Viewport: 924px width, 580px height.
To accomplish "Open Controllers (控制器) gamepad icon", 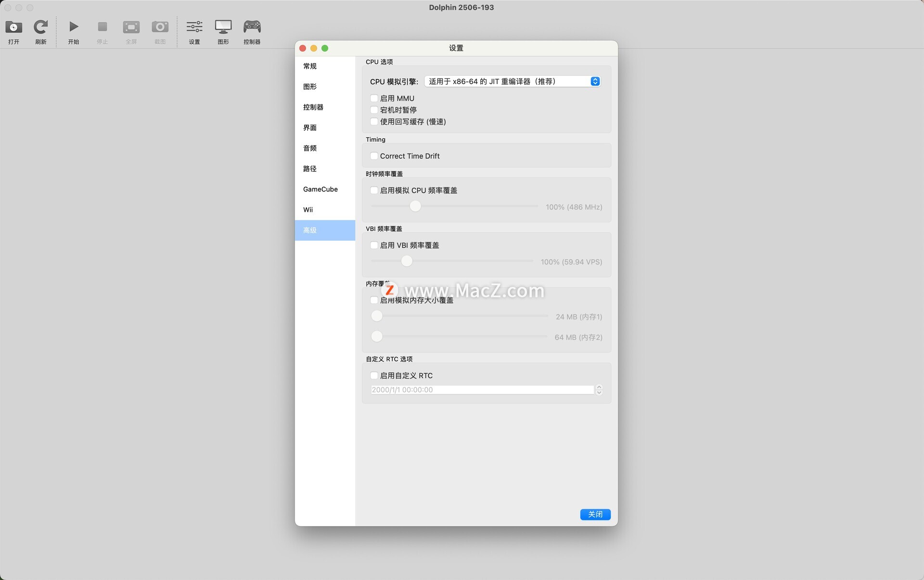I will (252, 26).
